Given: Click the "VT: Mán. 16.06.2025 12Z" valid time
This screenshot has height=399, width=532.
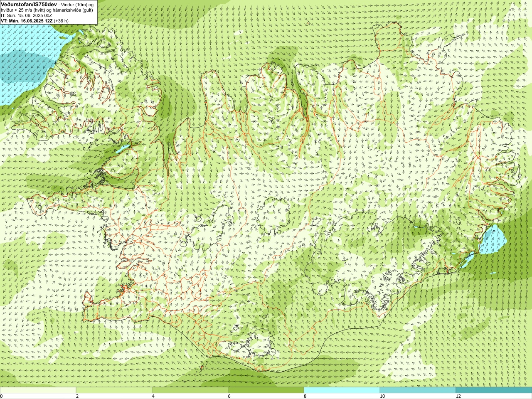Looking at the screenshot, I should click(x=27, y=21).
